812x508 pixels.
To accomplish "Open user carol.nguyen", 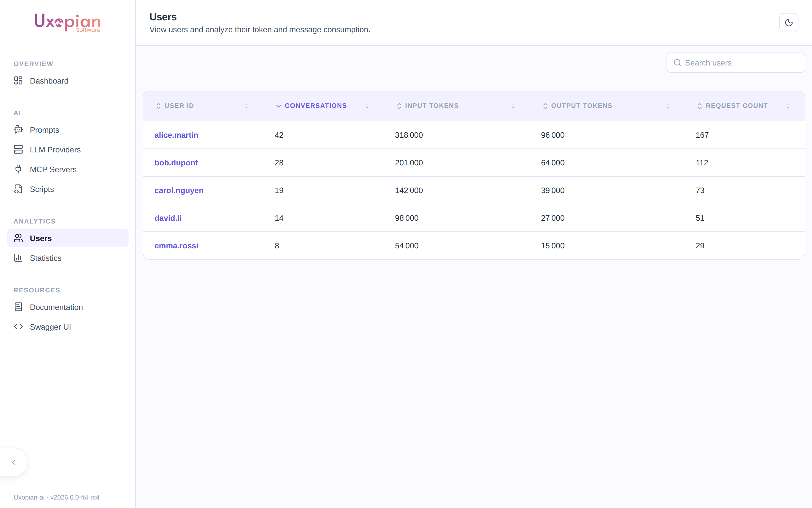I will tap(179, 190).
